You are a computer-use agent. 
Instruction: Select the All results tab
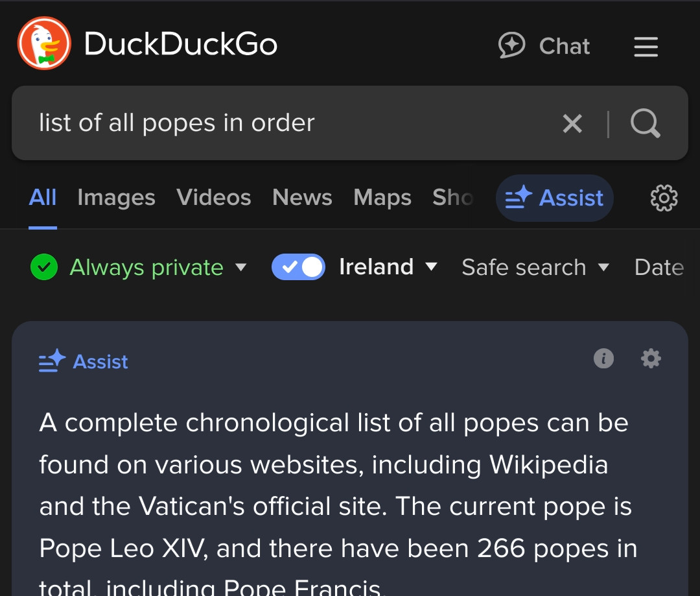click(x=42, y=197)
